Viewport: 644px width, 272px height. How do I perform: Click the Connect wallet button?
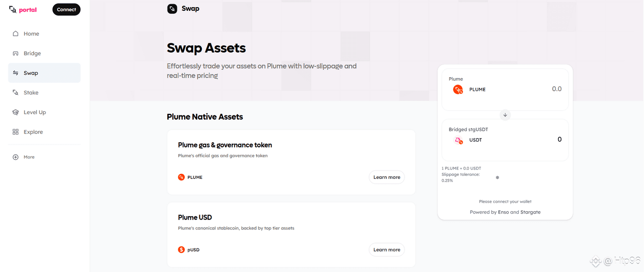pos(66,10)
